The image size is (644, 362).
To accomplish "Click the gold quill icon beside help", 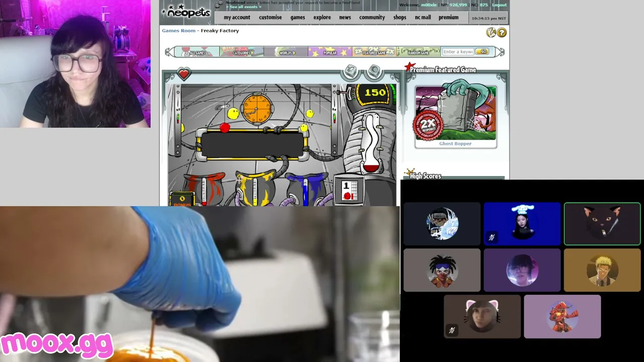I will click(491, 33).
